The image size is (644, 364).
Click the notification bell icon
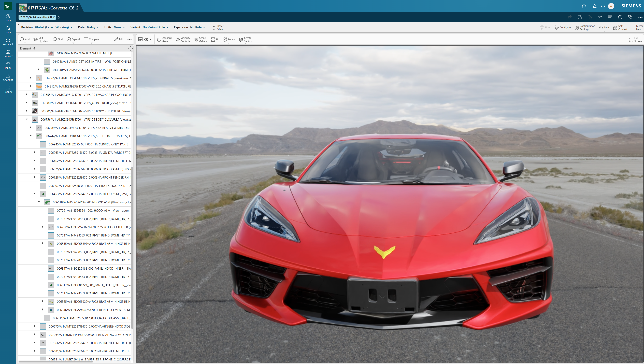pyautogui.click(x=594, y=6)
